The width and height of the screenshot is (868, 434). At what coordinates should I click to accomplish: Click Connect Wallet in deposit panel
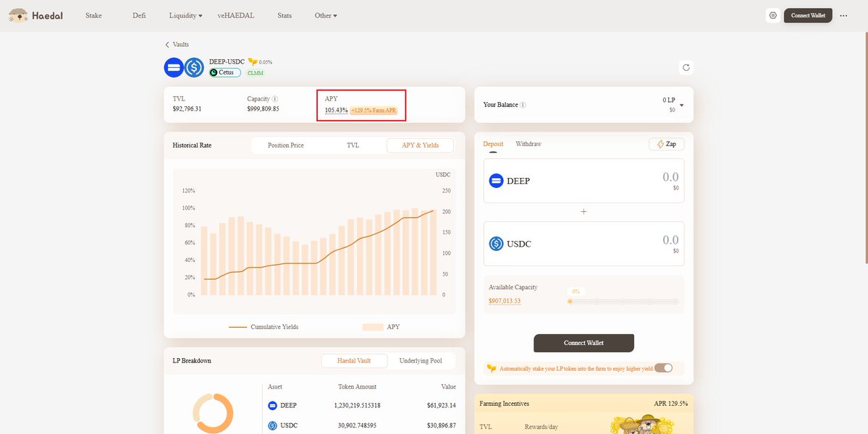tap(583, 343)
